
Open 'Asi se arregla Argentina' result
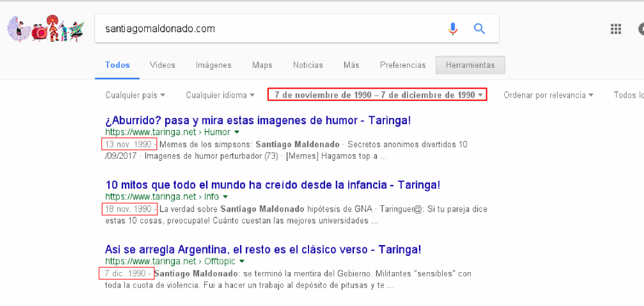click(x=263, y=250)
